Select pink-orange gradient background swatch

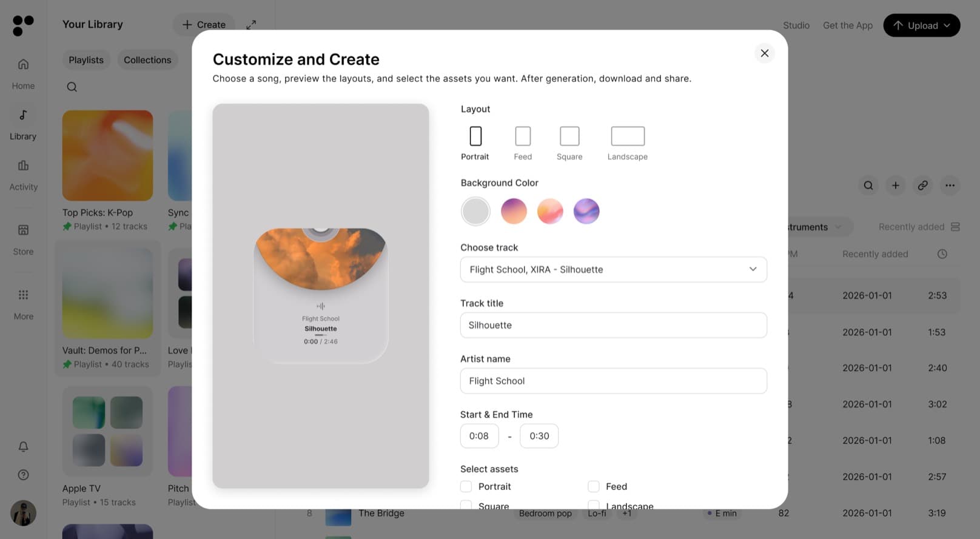pyautogui.click(x=550, y=211)
